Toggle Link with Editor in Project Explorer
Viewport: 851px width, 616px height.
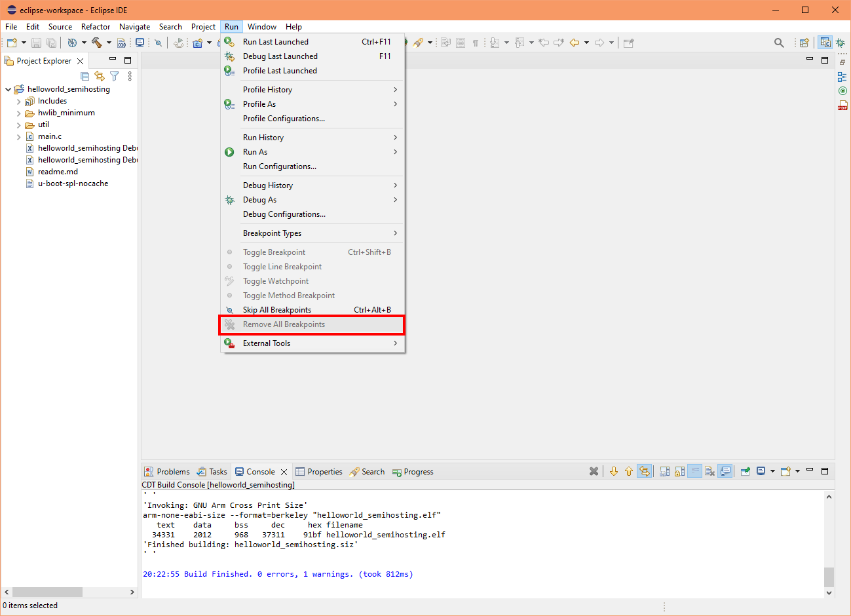tap(99, 76)
